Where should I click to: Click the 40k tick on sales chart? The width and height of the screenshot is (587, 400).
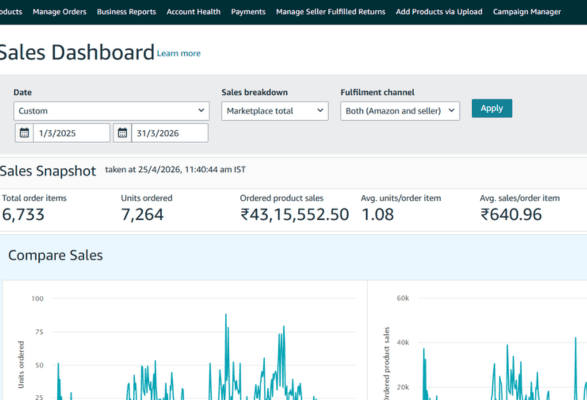click(403, 342)
